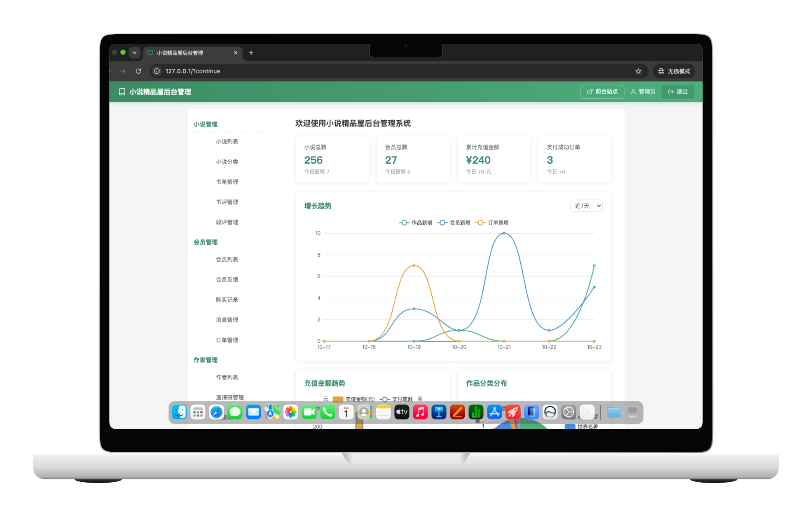Viewport: 812px width, 516px height.
Task: Click the 退出 logout button
Action: pyautogui.click(x=678, y=91)
